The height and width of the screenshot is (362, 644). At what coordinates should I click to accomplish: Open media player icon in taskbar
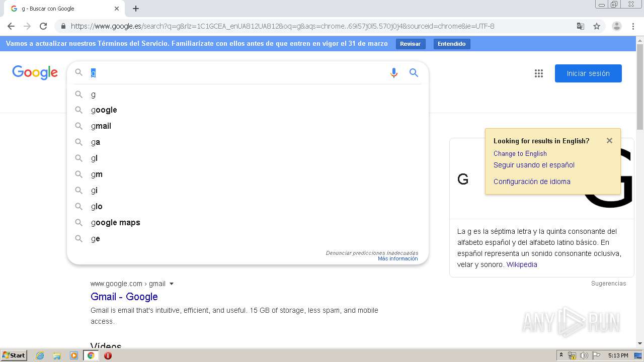[74, 355]
